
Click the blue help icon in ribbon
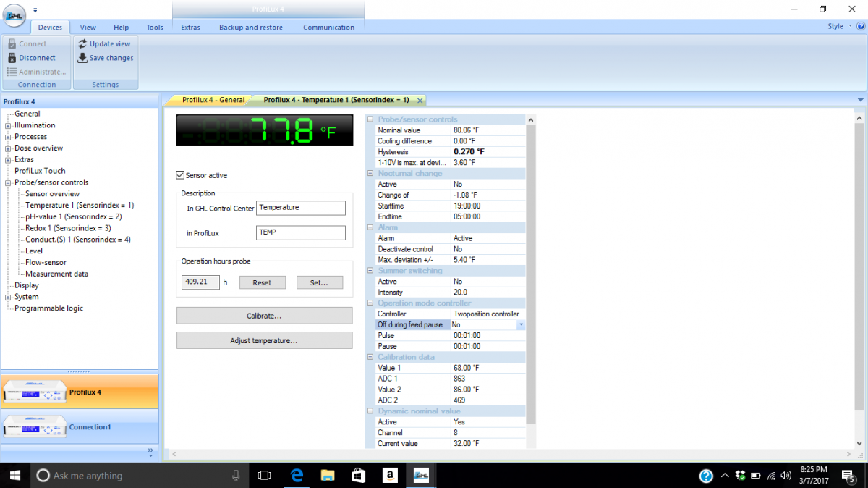pos(861,26)
